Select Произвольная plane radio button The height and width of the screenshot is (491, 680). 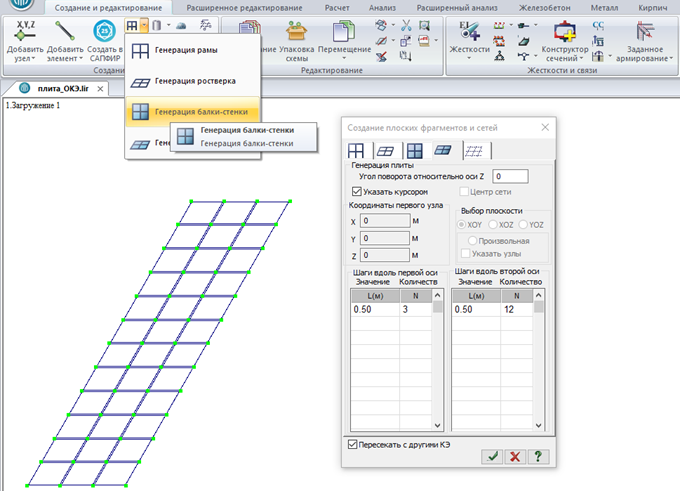point(472,241)
